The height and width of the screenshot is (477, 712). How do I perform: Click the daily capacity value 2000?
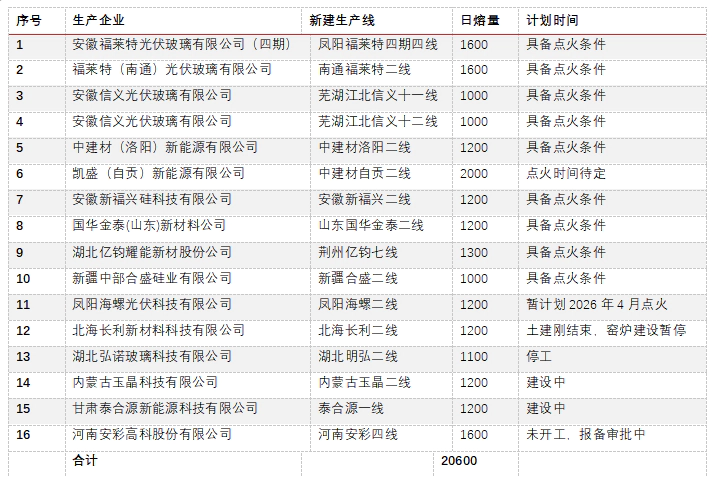[474, 174]
